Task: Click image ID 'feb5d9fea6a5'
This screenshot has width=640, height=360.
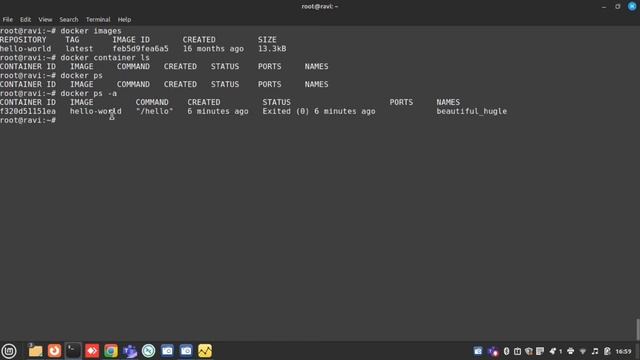Action: point(140,49)
